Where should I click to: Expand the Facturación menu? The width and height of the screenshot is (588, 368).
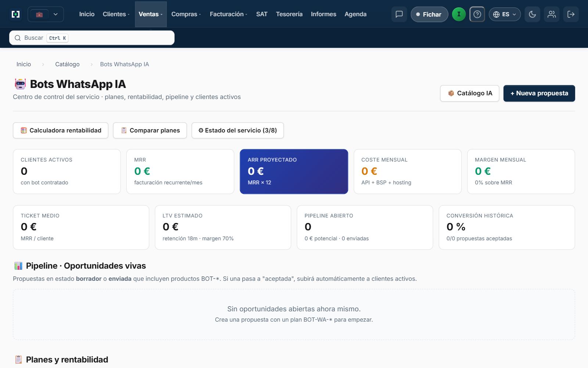[x=228, y=14]
